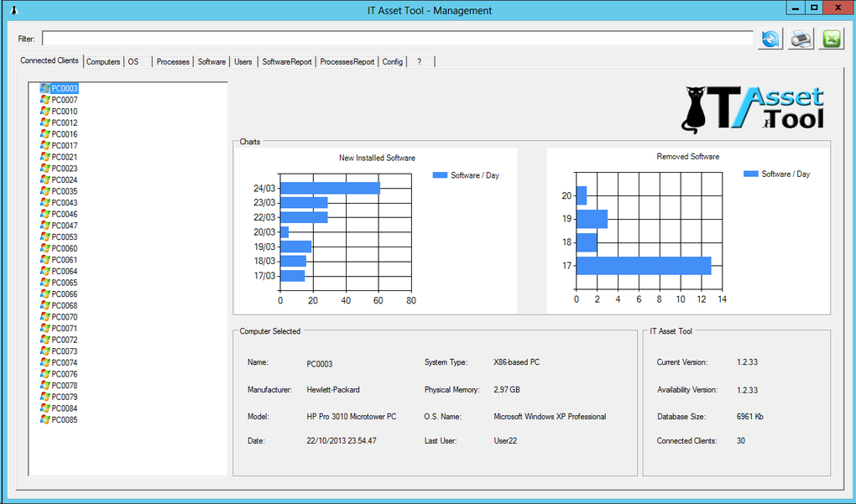Screen dimensions: 856x504
Task: Click the Windows icon beside PC0010
Action: 44,112
